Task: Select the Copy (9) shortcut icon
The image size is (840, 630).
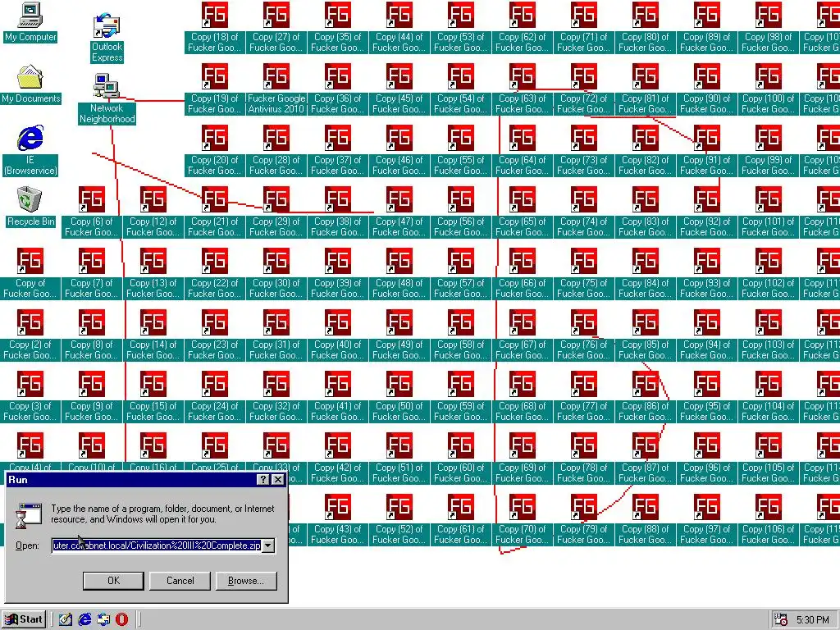Action: 92,398
